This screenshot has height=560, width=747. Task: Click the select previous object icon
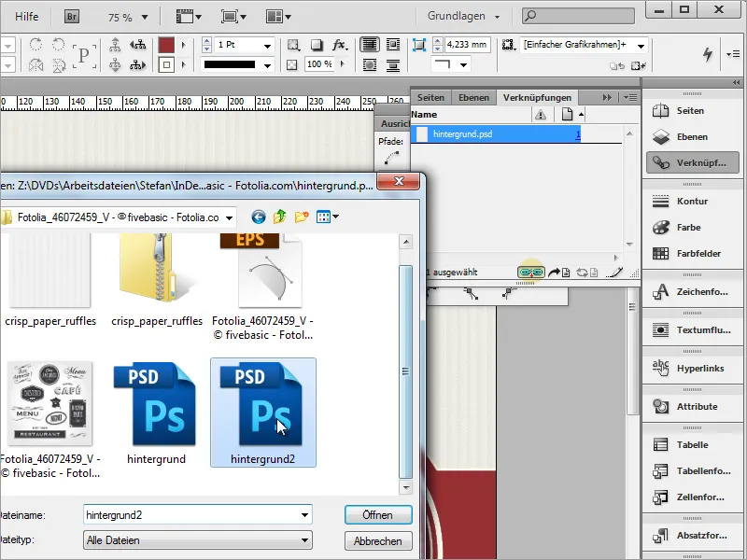click(137, 45)
